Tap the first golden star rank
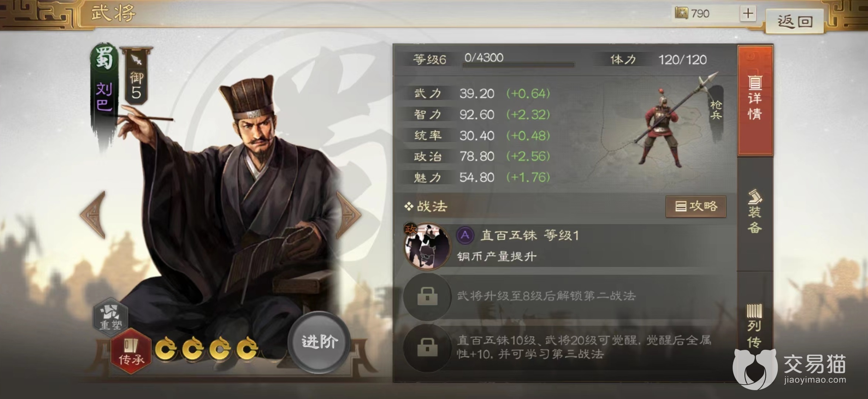868x399 pixels. 166,348
